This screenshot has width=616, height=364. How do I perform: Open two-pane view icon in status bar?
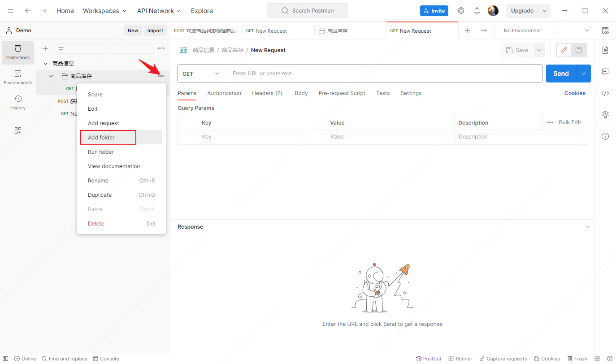597,359
